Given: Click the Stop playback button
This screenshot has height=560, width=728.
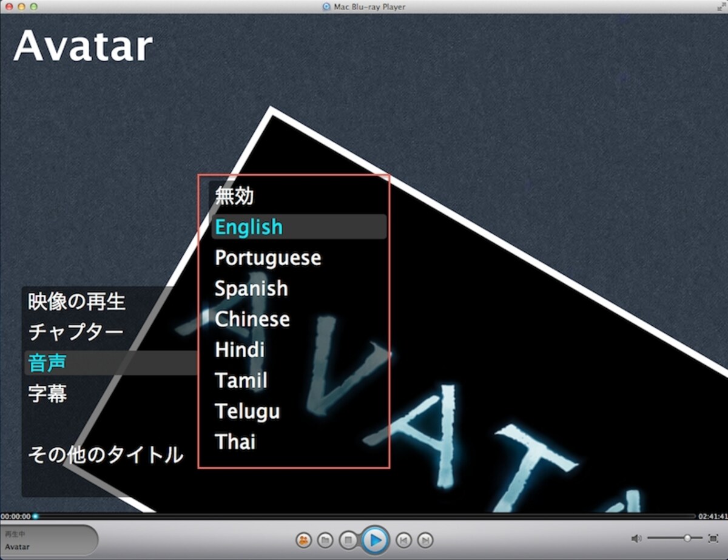Looking at the screenshot, I should coord(348,539).
